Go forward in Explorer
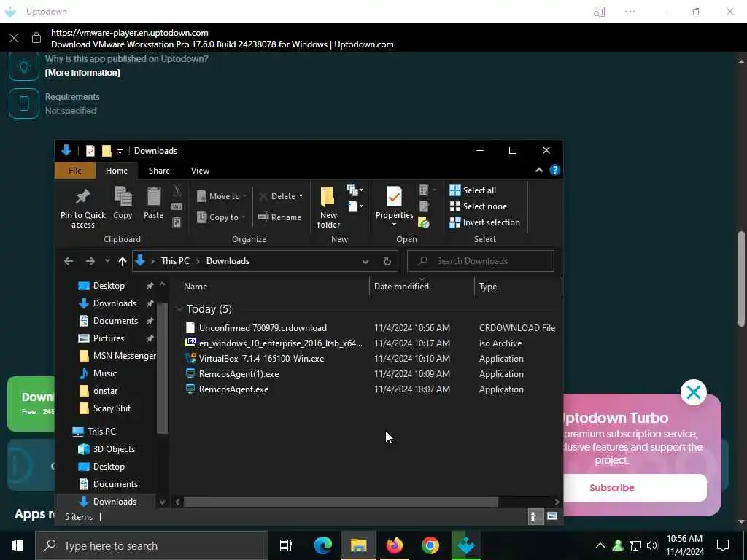This screenshot has width=747, height=560. (x=90, y=261)
